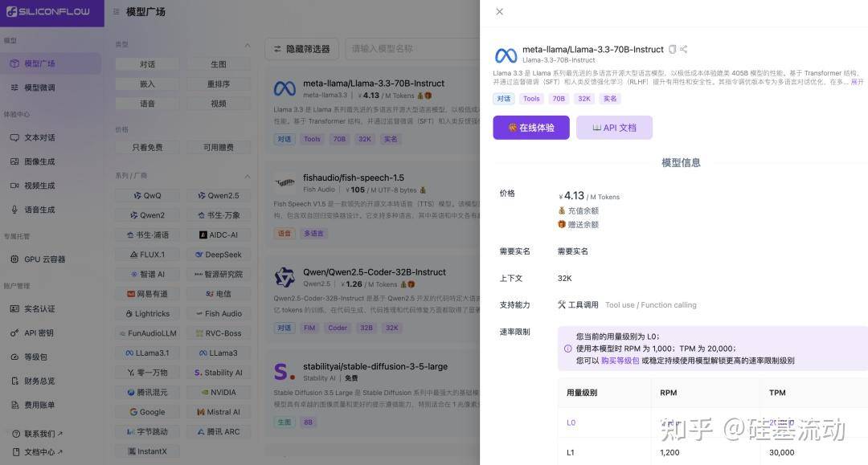868x465 pixels.
Task: Collapse the 系列/厂商 filter section
Action: (x=248, y=177)
